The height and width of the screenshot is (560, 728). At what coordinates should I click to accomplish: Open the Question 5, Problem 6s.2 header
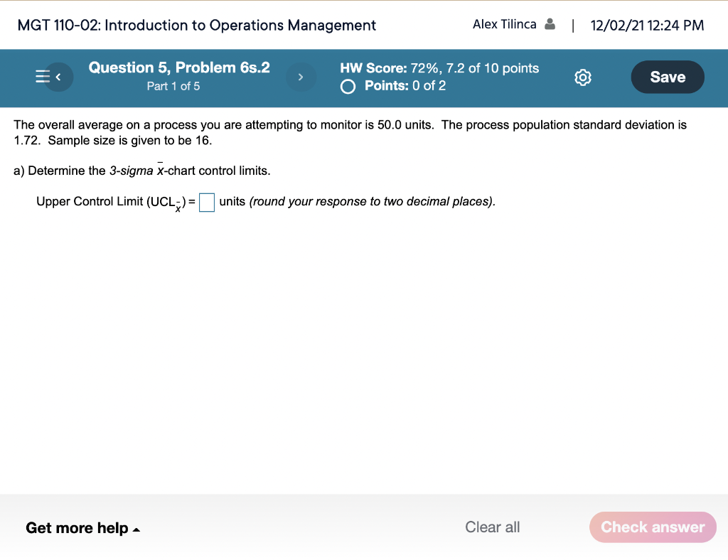[178, 68]
